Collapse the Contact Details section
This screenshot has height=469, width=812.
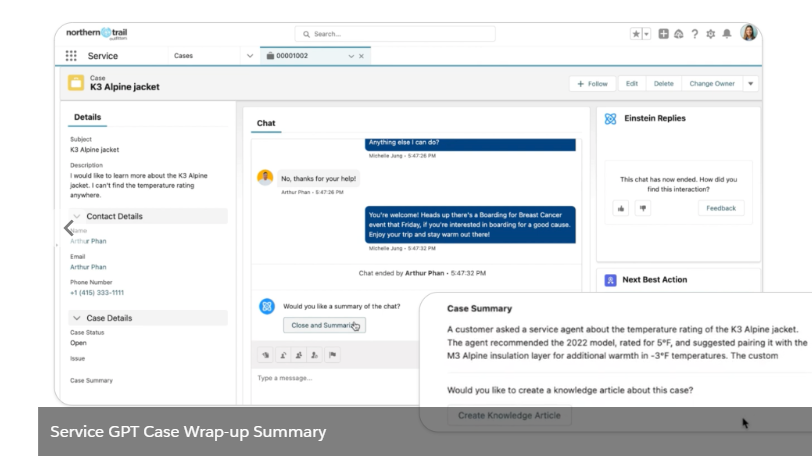click(77, 216)
